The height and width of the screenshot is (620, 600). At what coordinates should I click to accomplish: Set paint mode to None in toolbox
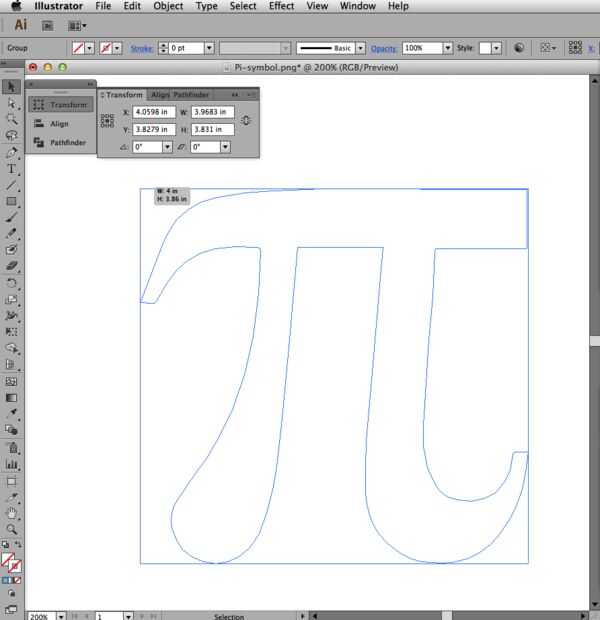[17, 580]
